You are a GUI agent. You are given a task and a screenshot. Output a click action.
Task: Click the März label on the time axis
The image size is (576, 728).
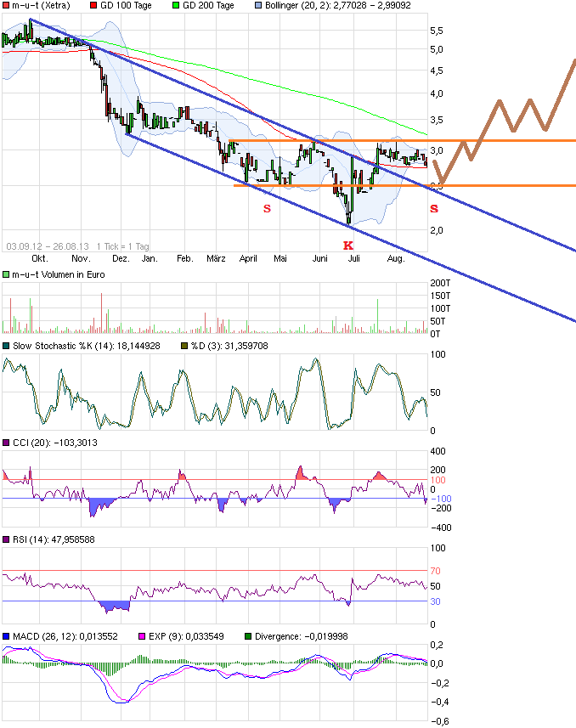[217, 257]
